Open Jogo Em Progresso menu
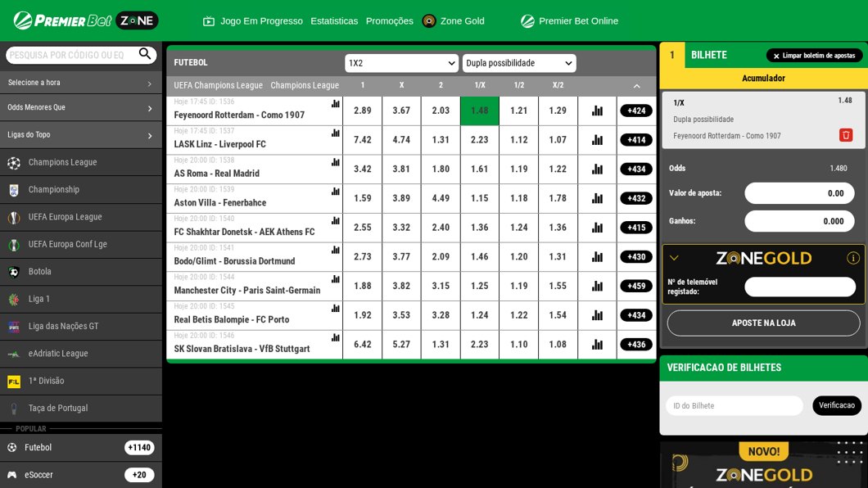868x488 pixels. [261, 21]
